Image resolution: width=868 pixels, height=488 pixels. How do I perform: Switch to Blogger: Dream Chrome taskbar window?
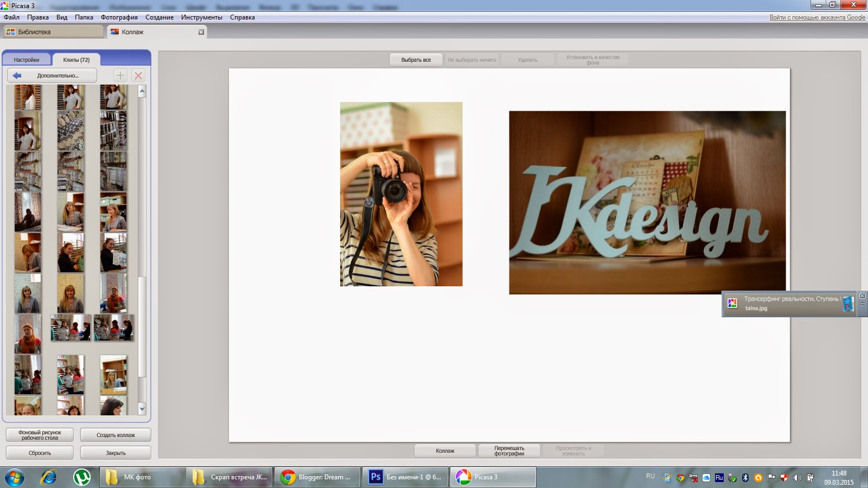(x=317, y=477)
